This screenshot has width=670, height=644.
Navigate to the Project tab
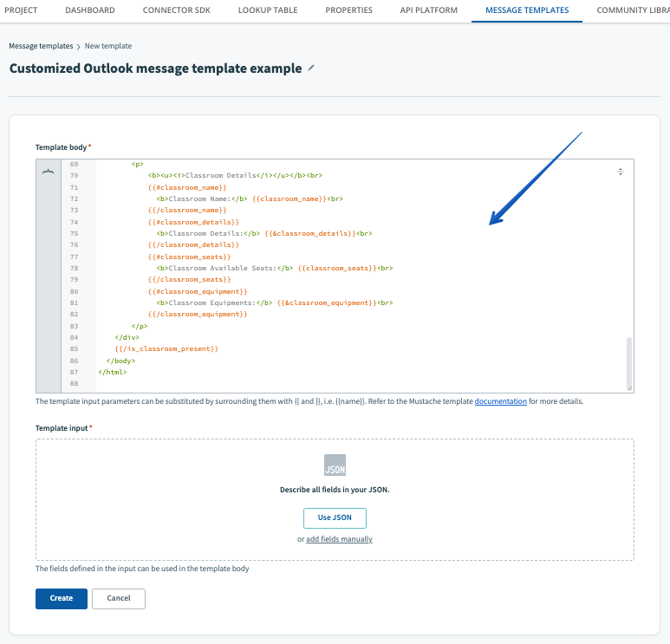(x=21, y=10)
